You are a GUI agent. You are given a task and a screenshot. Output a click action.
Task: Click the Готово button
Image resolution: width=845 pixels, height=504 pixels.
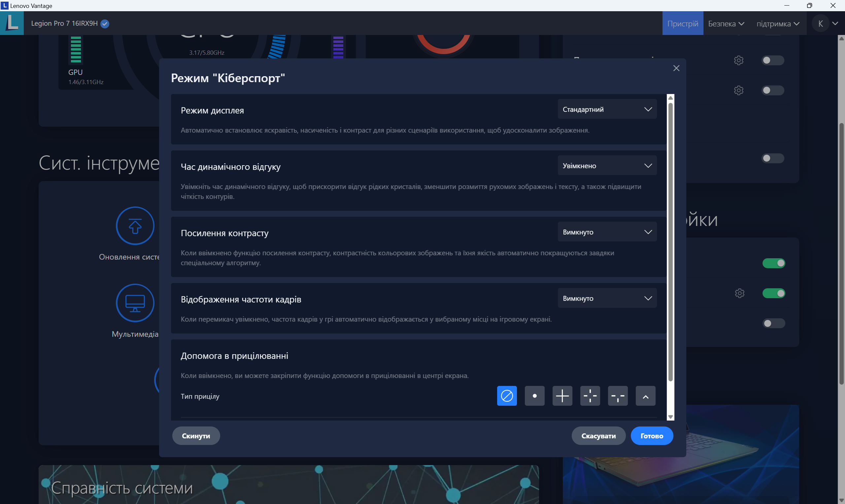pos(651,436)
